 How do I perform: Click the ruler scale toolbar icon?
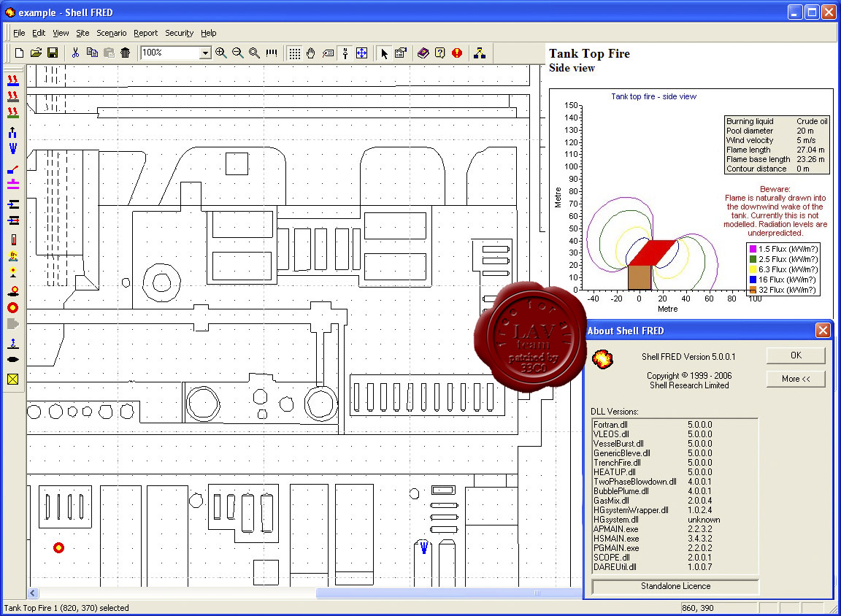pos(272,53)
